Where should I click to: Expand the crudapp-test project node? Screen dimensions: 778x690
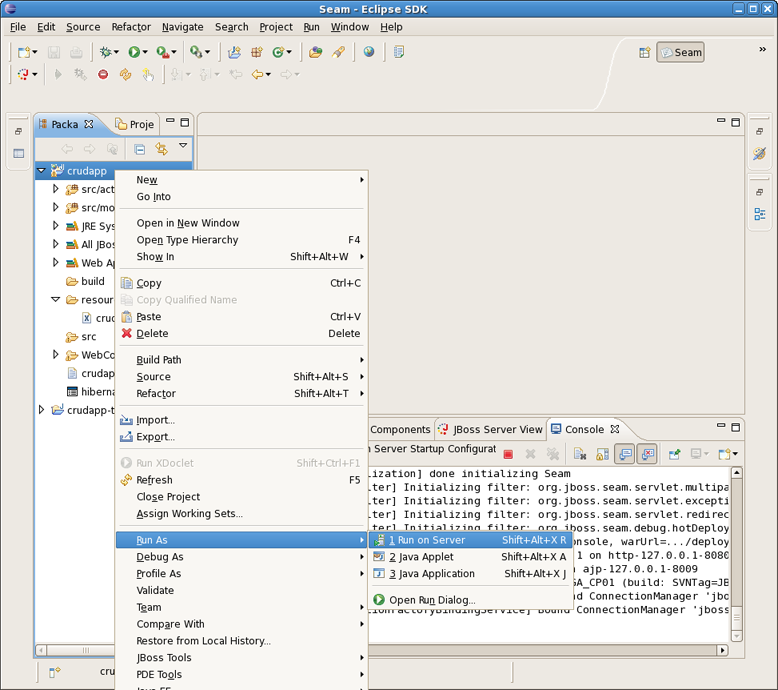coord(41,409)
